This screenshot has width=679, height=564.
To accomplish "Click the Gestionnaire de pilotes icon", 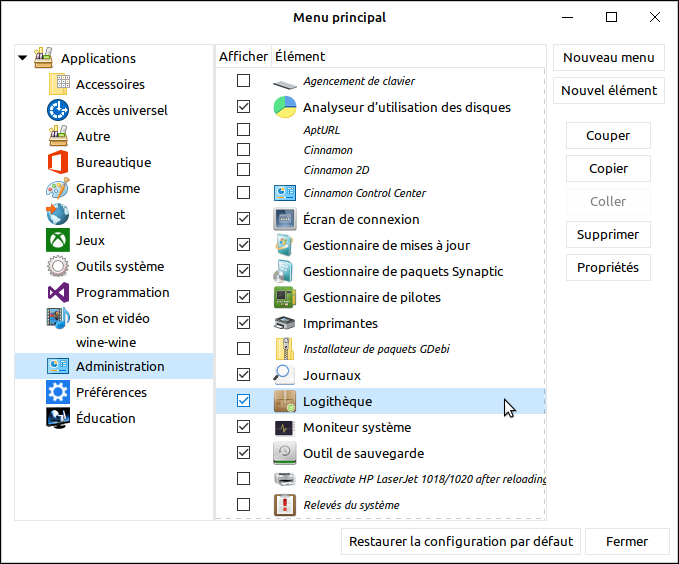I will [x=285, y=297].
